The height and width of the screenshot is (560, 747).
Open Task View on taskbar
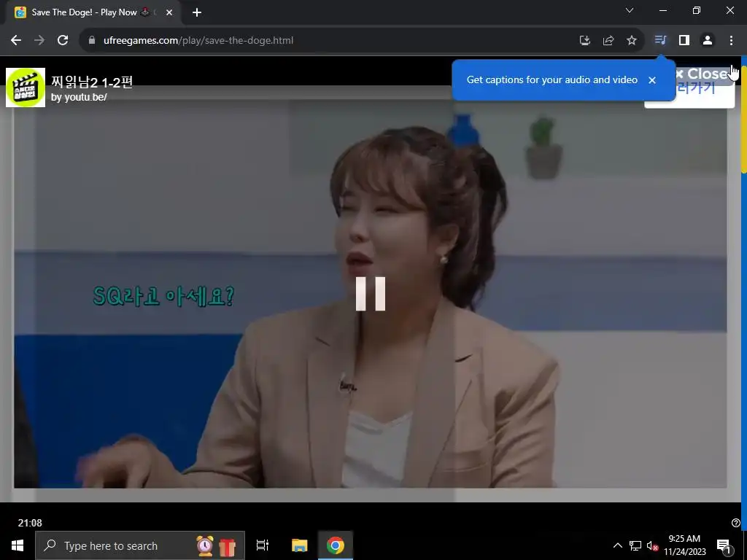pyautogui.click(x=263, y=545)
